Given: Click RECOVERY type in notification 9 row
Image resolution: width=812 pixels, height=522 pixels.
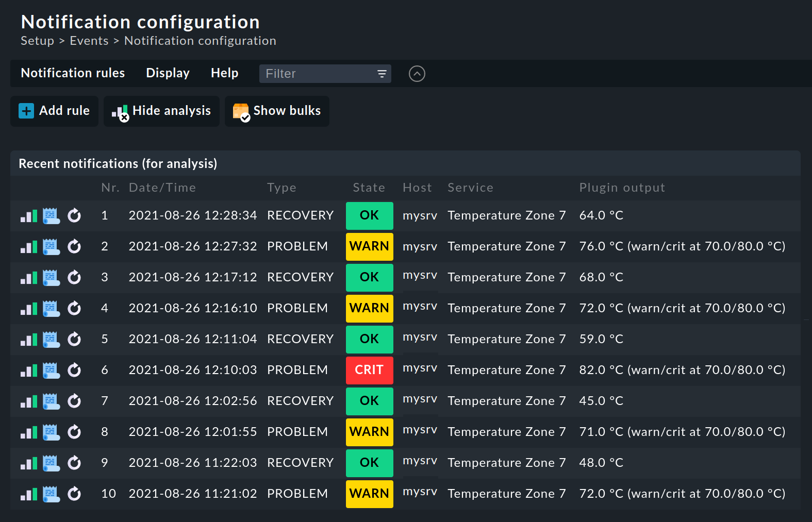Looking at the screenshot, I should 300,463.
